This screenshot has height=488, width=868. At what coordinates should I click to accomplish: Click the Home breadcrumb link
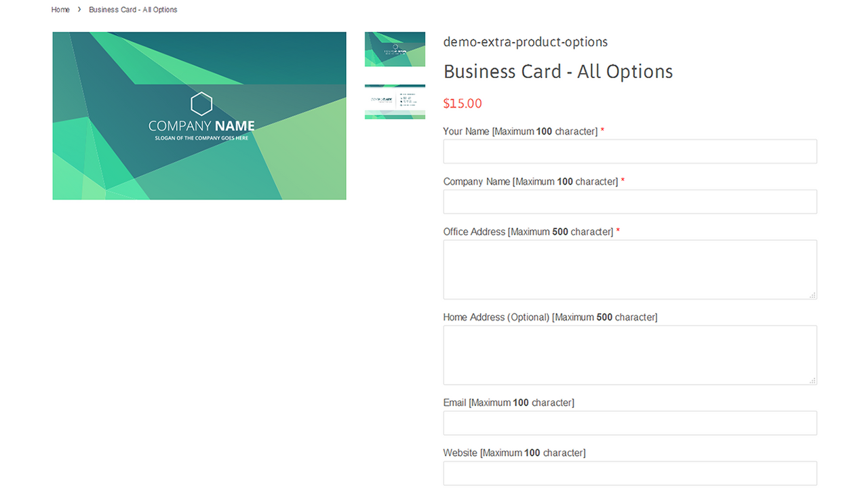pos(60,9)
